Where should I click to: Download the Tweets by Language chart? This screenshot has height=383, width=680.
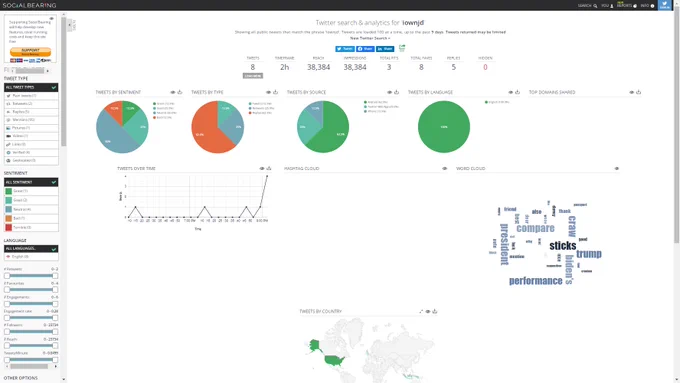click(x=517, y=92)
